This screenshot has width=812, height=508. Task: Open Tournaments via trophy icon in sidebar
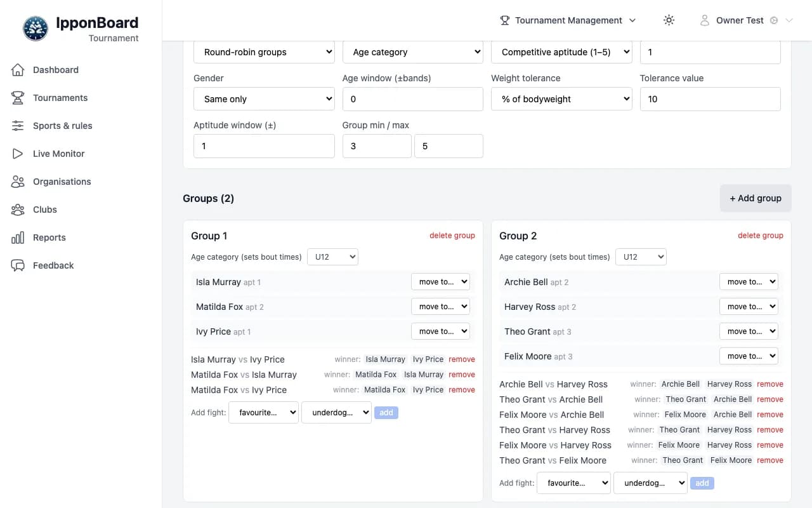click(18, 98)
